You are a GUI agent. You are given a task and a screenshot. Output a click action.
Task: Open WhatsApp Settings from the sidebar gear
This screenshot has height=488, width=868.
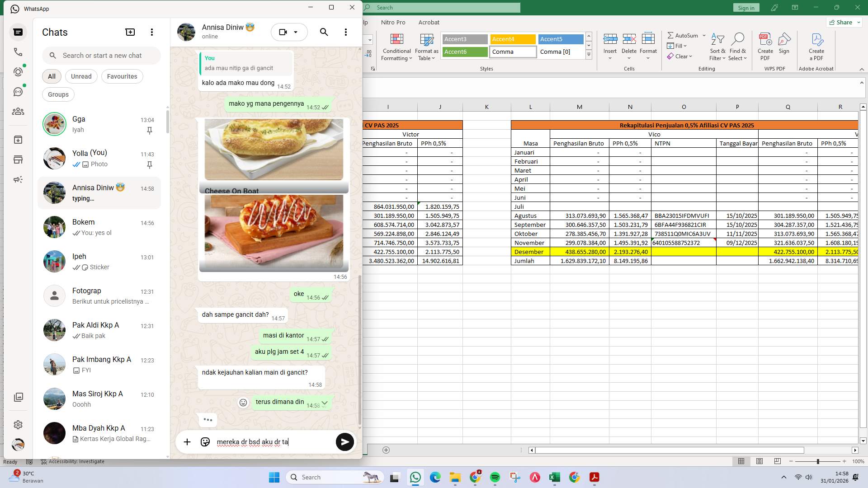pos(18,425)
